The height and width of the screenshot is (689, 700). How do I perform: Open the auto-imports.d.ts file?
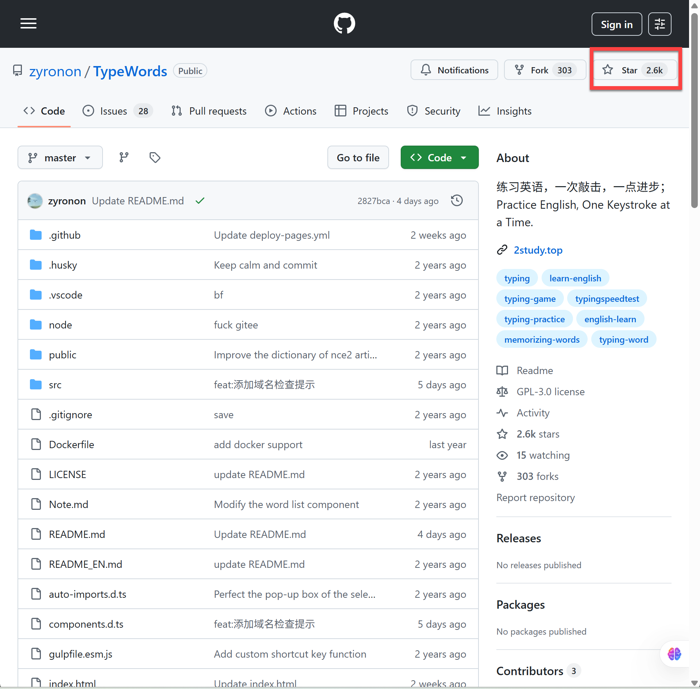88,594
